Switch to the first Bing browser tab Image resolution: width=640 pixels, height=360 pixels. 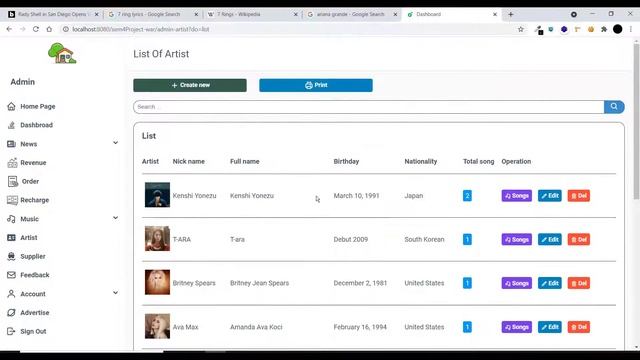click(53, 14)
